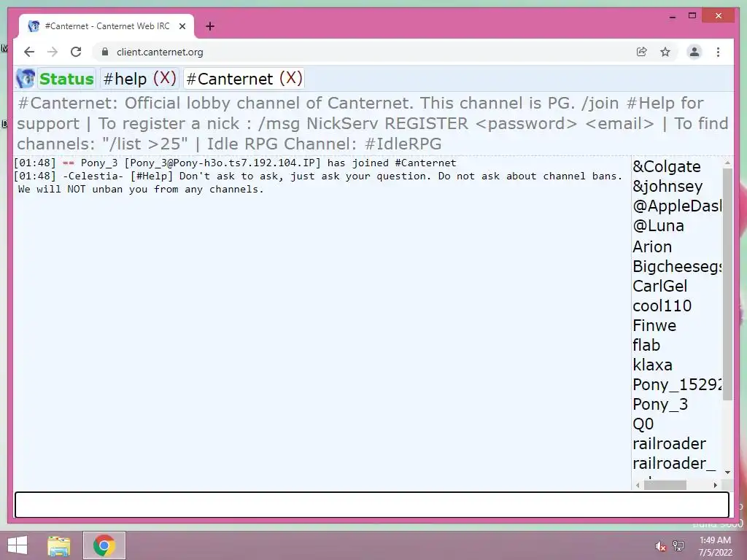Bookmark this page with the star
Image resolution: width=747 pixels, height=560 pixels.
(665, 52)
